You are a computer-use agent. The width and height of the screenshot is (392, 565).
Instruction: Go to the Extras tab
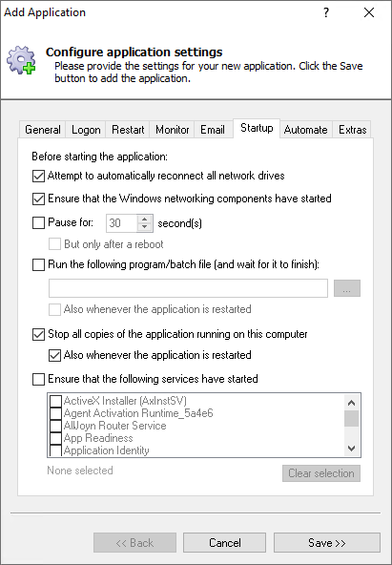pos(352,130)
